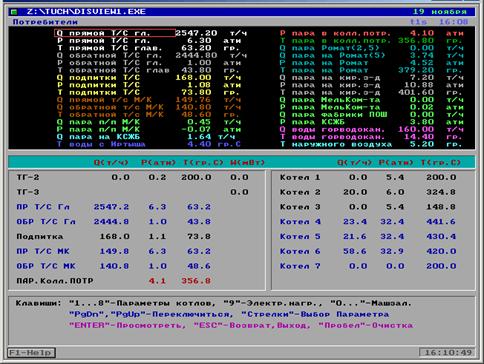Click the 'Котел 4' row label
Image resolution: width=484 pixels, height=364 pixels.
click(300, 222)
